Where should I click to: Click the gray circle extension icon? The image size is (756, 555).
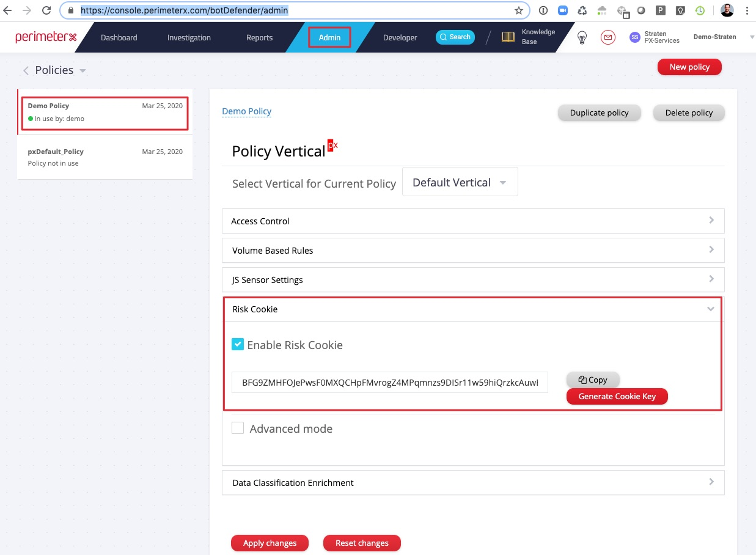[641, 10]
